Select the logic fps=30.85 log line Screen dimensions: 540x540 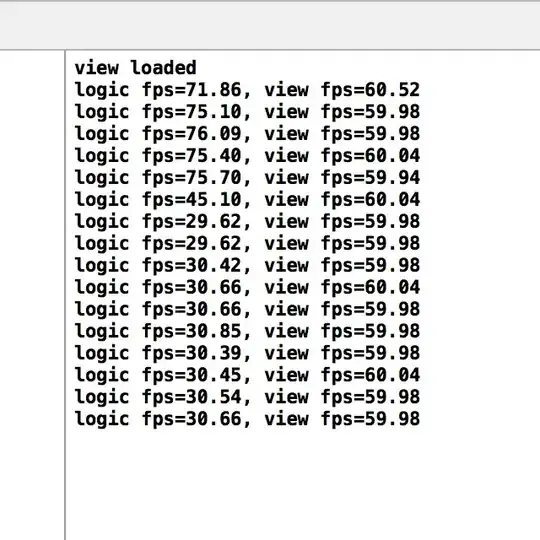247,331
